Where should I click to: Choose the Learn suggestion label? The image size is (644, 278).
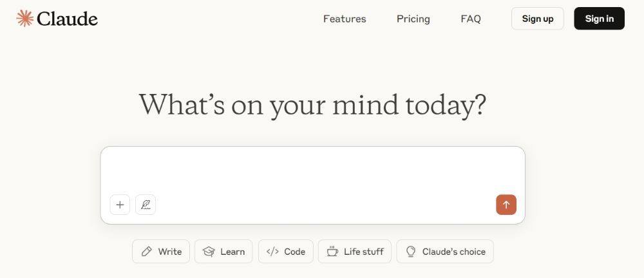(232, 252)
